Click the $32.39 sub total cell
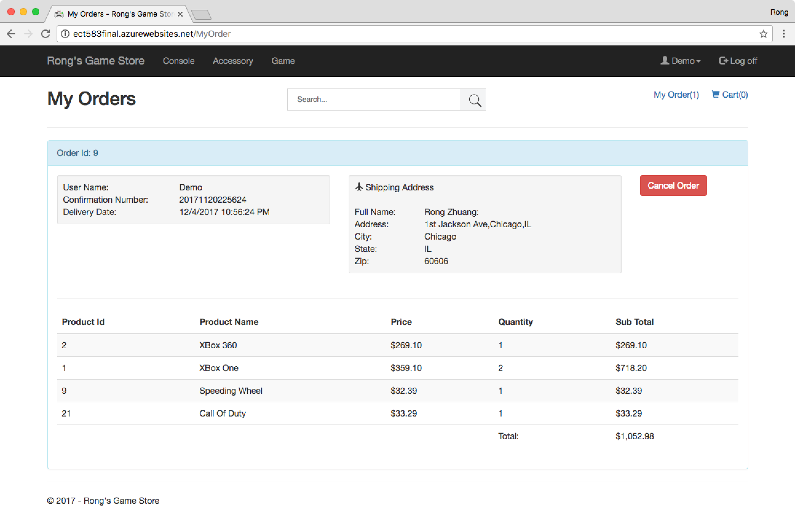The width and height of the screenshot is (795, 532). coord(629,390)
